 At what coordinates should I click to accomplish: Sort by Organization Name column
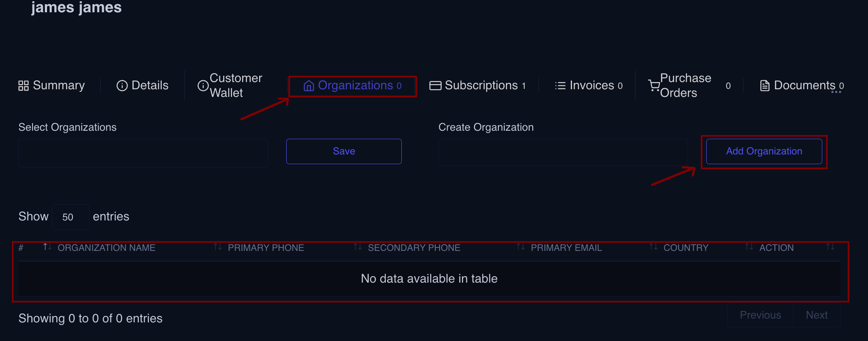[x=106, y=248]
